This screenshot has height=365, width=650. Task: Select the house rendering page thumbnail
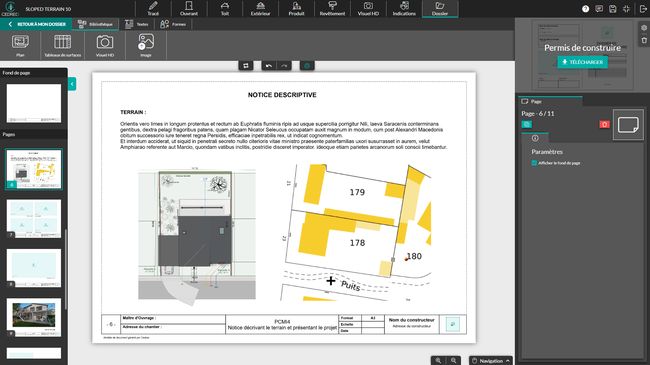(34, 316)
